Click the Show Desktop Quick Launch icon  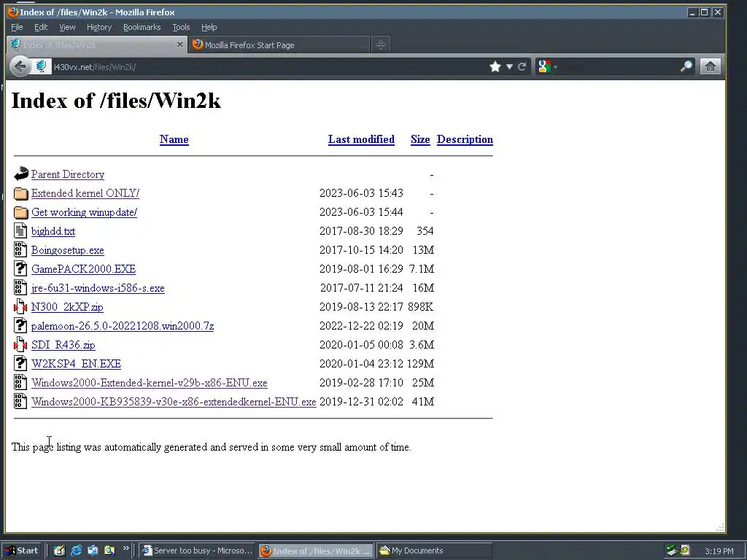pyautogui.click(x=60, y=551)
